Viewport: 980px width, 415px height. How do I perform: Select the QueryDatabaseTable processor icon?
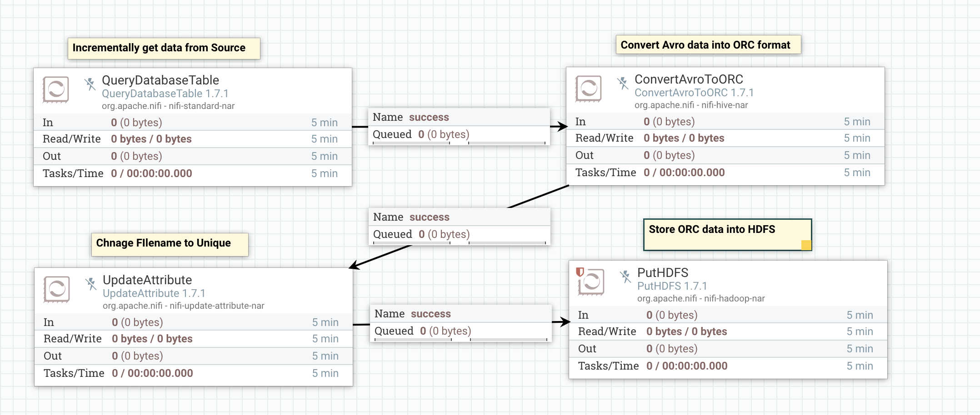coord(55,89)
